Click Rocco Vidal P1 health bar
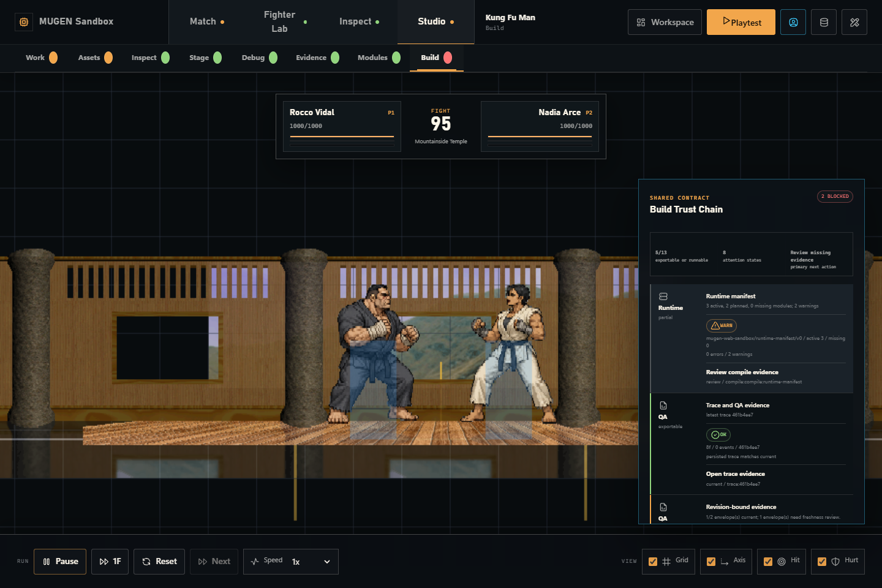Image resolution: width=882 pixels, height=588 pixels. 342,136
